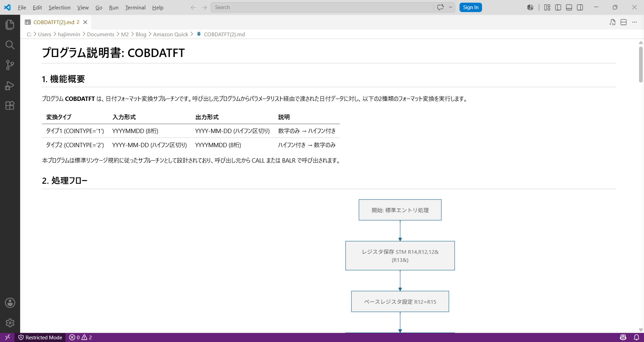Expand the chat dropdown arrow in title bar
This screenshot has width=644, height=342.
(x=450, y=7)
